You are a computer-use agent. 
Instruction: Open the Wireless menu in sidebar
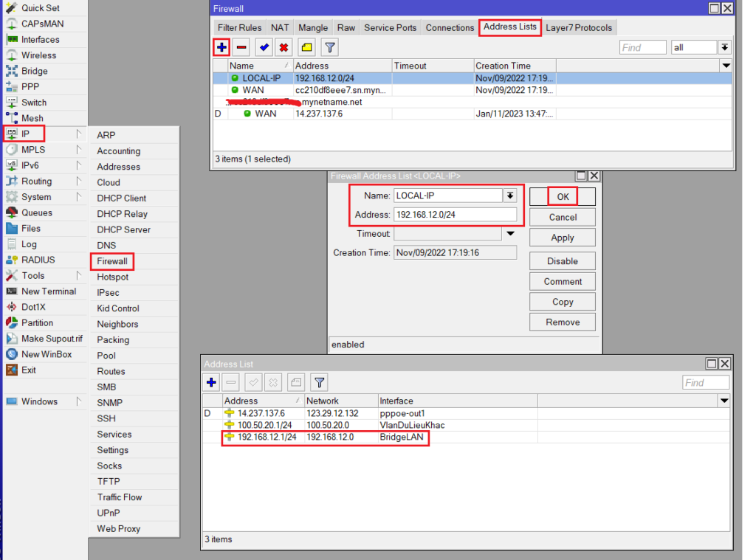[x=38, y=55]
